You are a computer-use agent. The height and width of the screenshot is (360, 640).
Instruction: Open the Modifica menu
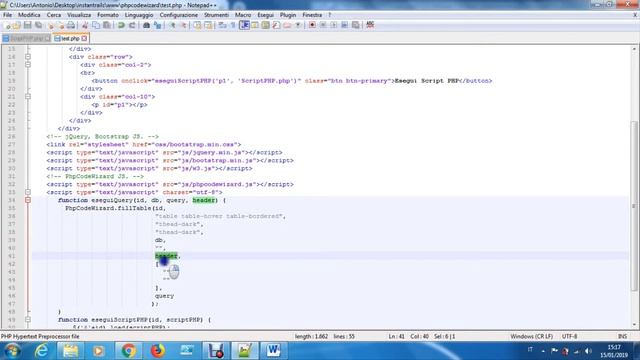click(x=29, y=15)
